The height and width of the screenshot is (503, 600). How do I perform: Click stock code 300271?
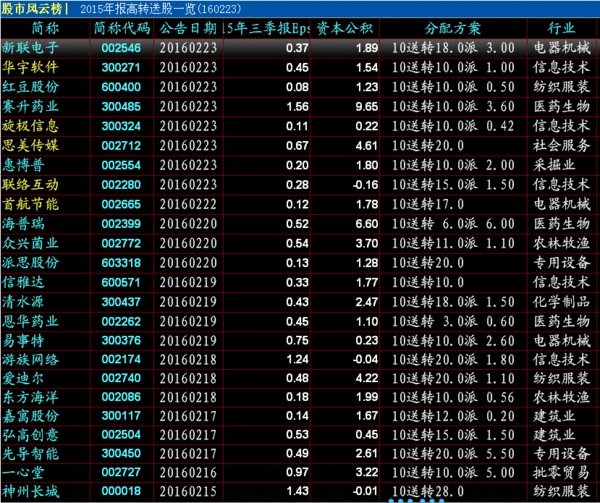click(x=121, y=67)
